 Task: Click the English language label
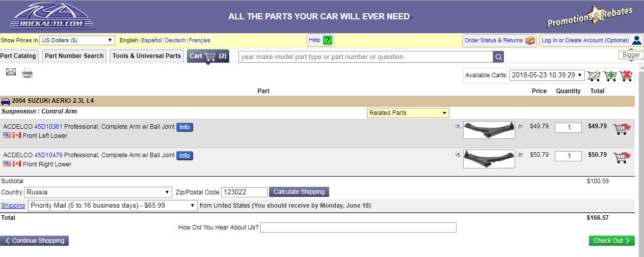coord(129,40)
